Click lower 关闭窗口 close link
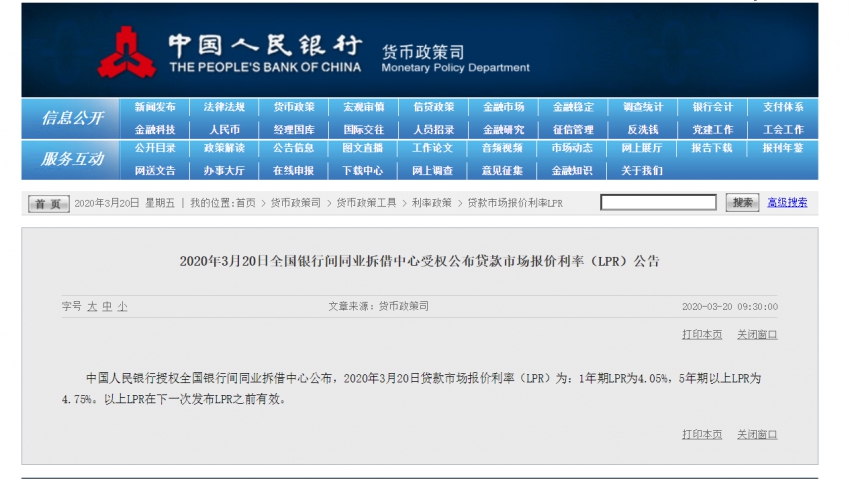Image resolution: width=850 pixels, height=479 pixels. tap(757, 435)
